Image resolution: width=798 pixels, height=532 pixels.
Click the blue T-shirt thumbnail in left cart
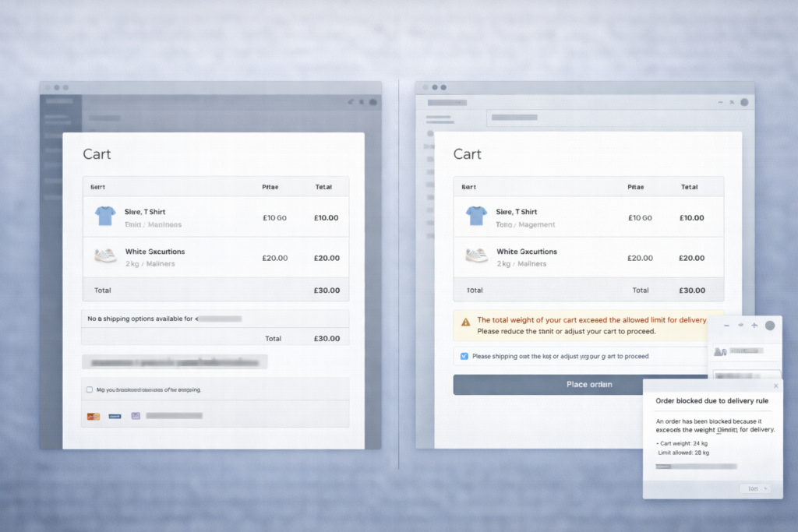pos(104,216)
